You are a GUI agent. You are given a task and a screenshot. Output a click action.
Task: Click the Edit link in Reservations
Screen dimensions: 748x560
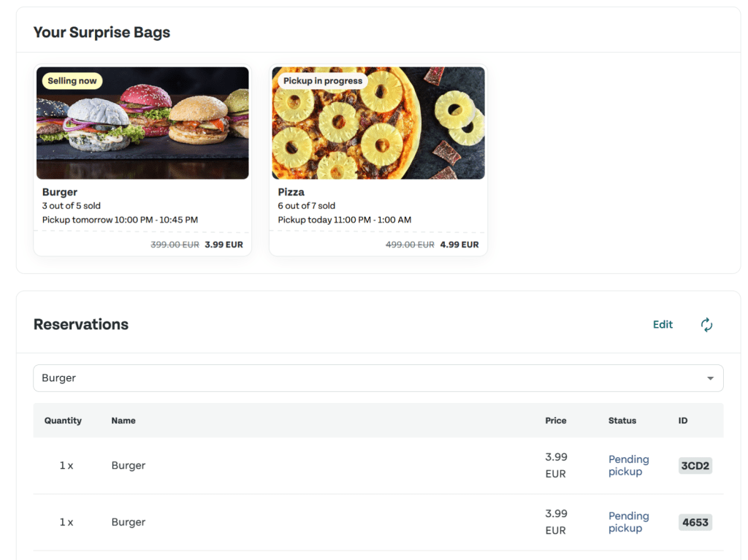(663, 325)
